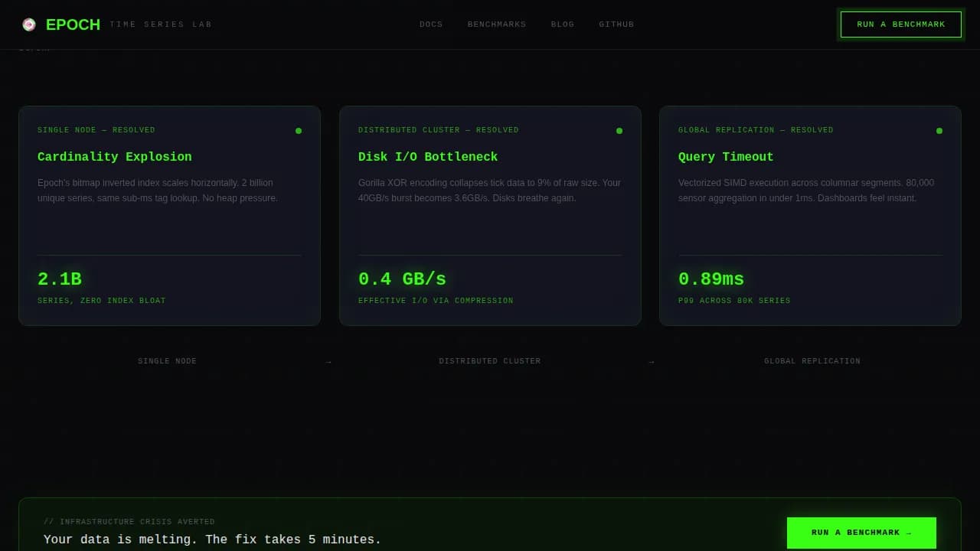
Task: Select the Disk I/O Bottleneck card title
Action: pyautogui.click(x=428, y=157)
